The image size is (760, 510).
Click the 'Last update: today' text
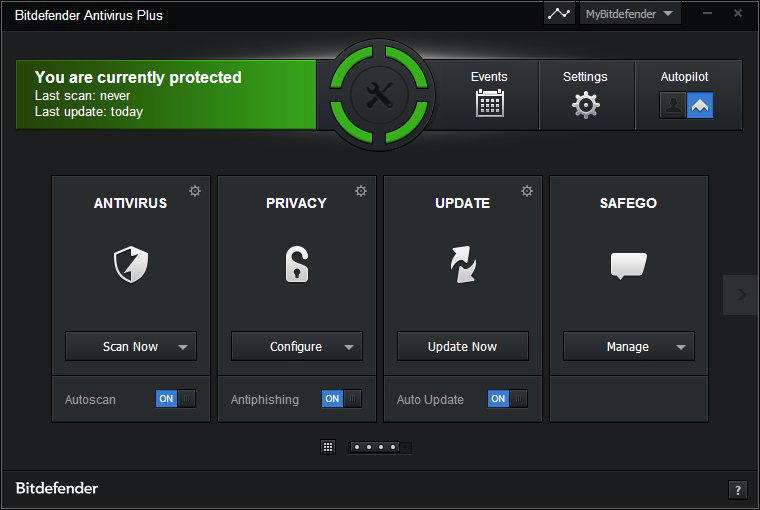click(x=89, y=112)
